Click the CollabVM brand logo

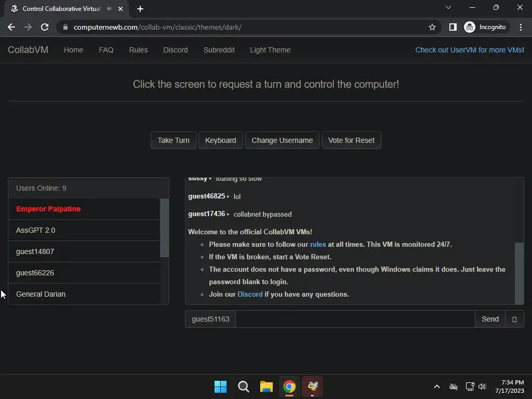click(28, 50)
